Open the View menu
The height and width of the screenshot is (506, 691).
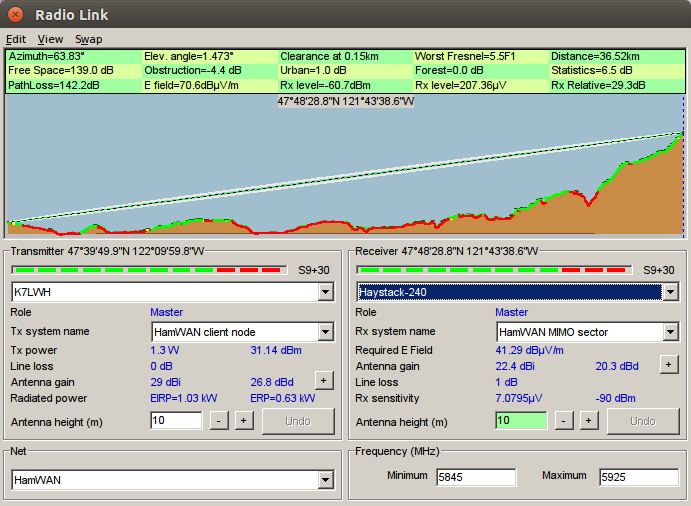coord(50,39)
